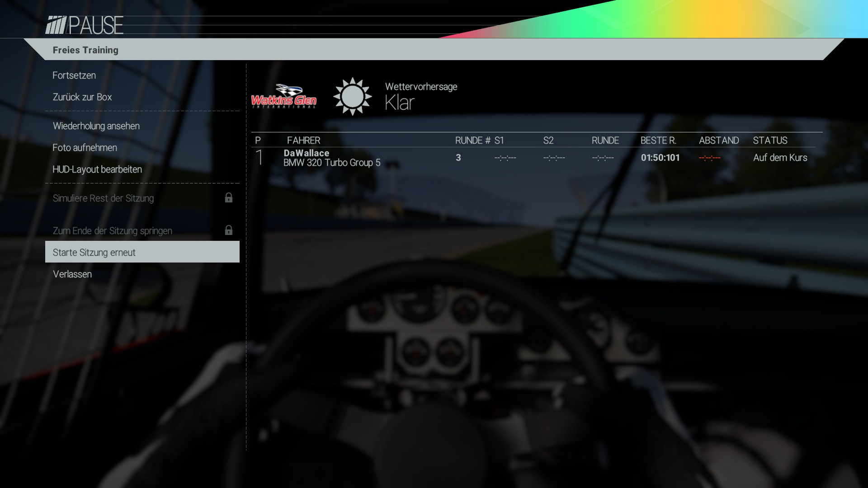
Task: Select Fortsetzen to resume the session
Action: click(x=142, y=75)
